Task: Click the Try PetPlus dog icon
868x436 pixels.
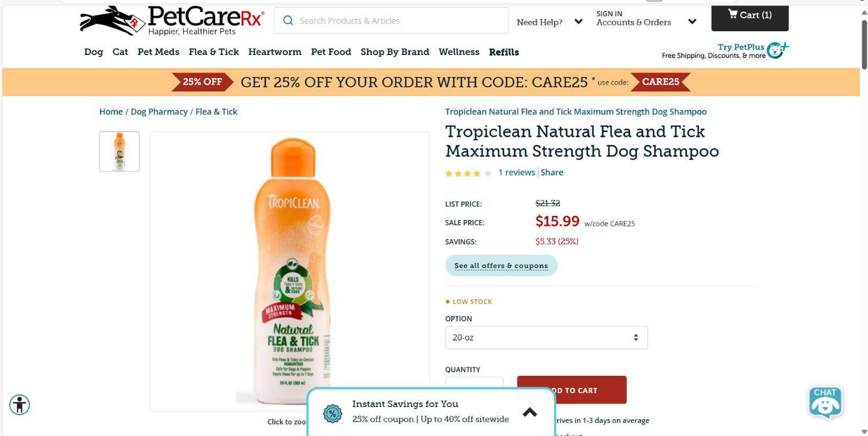Action: [775, 50]
